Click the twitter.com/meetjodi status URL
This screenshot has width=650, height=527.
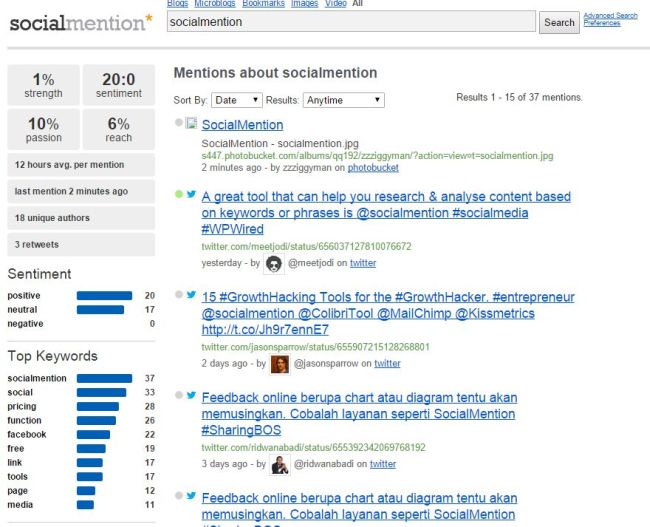pos(306,246)
